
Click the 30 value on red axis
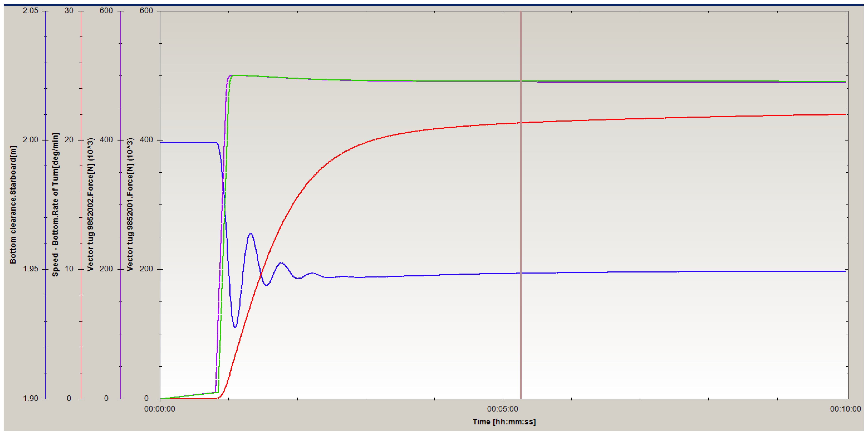(69, 11)
